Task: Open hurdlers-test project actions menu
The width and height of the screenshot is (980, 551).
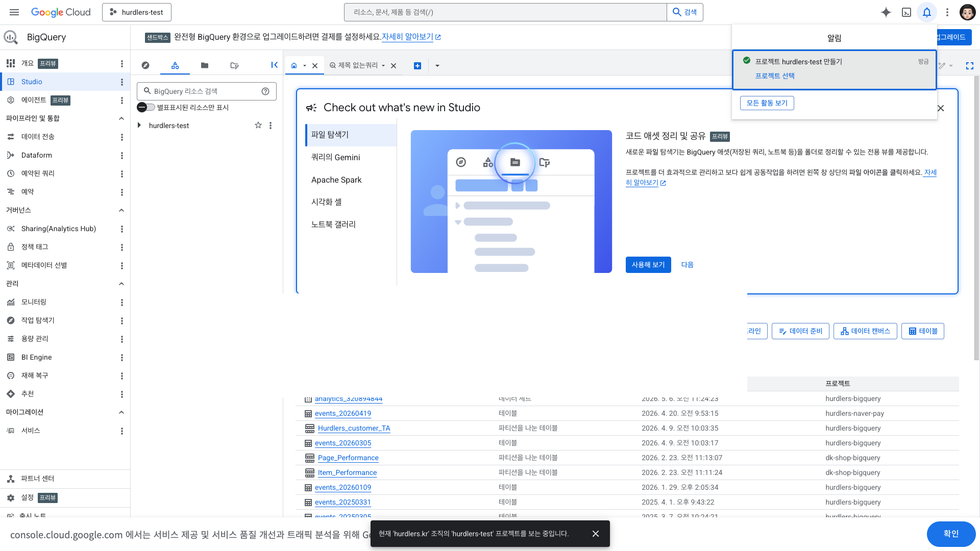Action: (271, 126)
